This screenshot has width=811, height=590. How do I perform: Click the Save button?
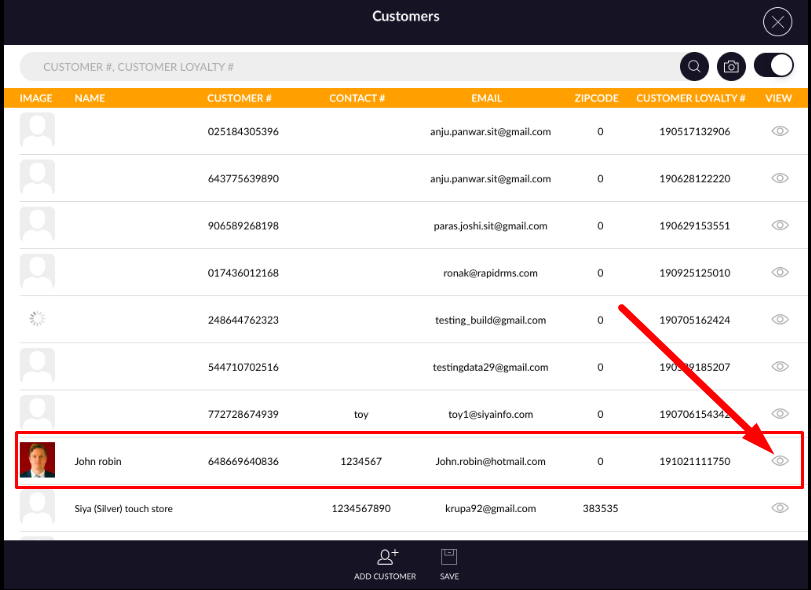[x=449, y=564]
